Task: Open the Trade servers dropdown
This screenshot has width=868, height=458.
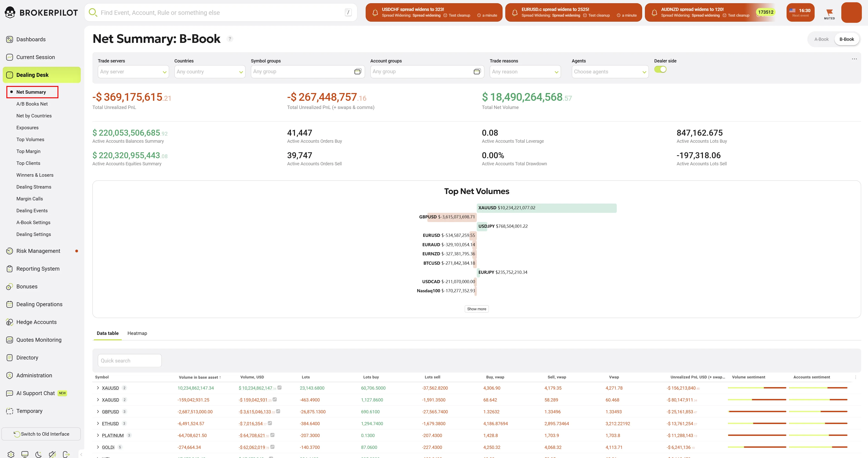Action: coord(133,72)
